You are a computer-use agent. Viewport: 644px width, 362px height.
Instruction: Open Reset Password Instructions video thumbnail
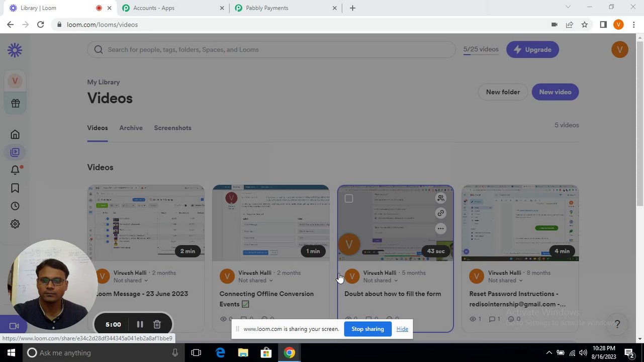click(520, 223)
